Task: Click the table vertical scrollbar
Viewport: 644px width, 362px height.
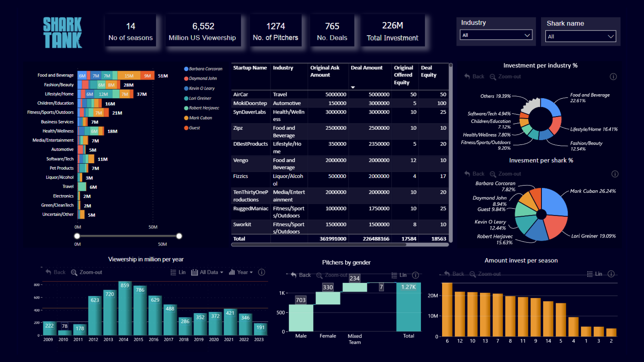Action: pyautogui.click(x=450, y=153)
